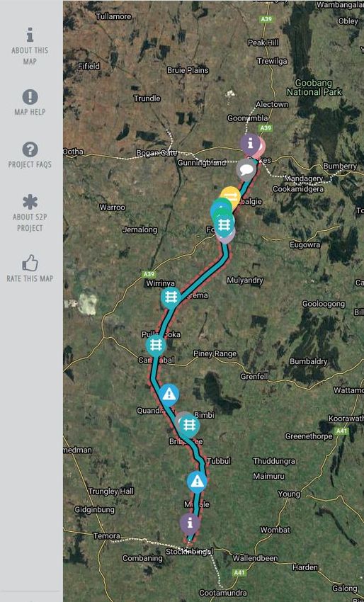
Task: Open Project FAQs question mark icon
Action: coord(30,149)
